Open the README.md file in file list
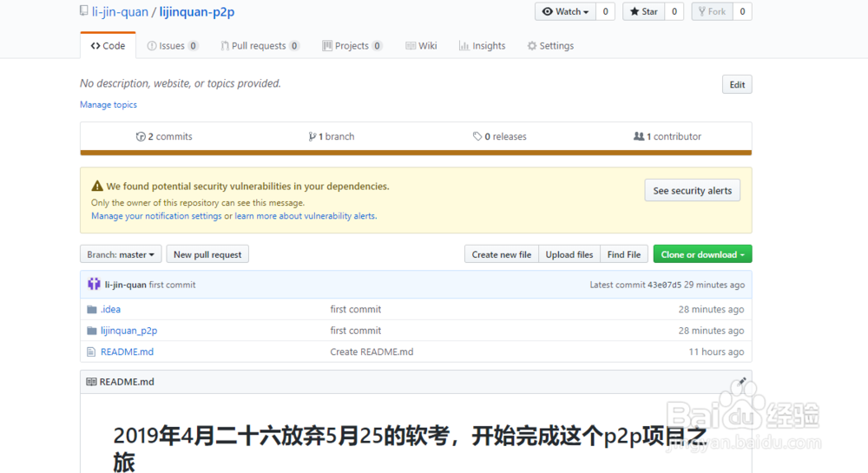868x473 pixels. [127, 351]
